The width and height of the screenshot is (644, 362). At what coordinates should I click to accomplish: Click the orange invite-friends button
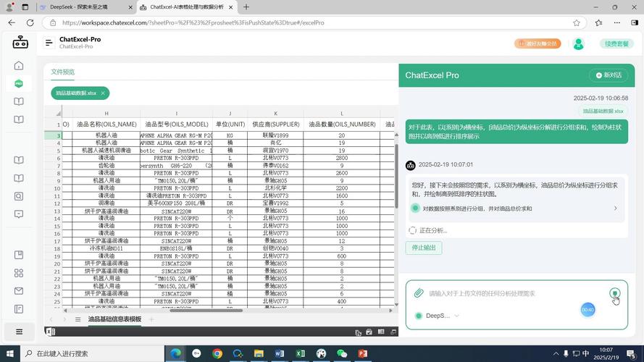pyautogui.click(x=538, y=43)
